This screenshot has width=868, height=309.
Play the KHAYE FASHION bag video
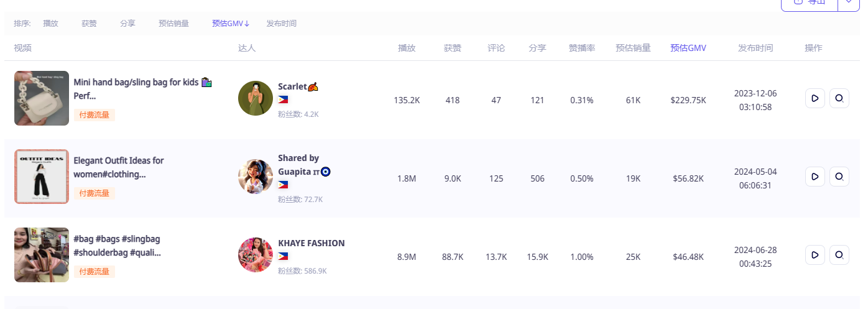815,255
